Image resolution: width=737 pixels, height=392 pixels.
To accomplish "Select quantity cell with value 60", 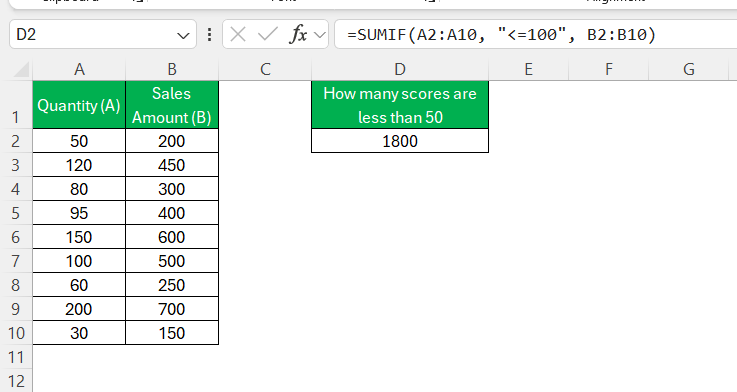I will coord(79,284).
